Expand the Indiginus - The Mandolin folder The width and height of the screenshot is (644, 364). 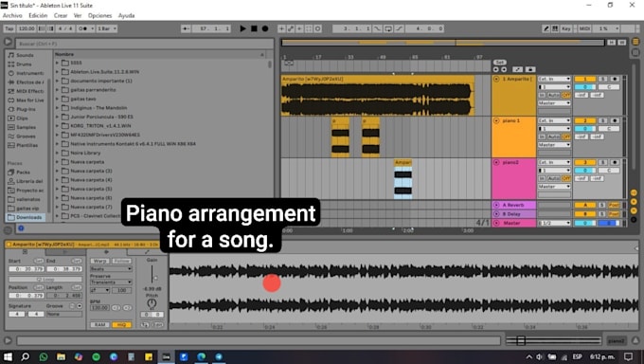tap(57, 108)
